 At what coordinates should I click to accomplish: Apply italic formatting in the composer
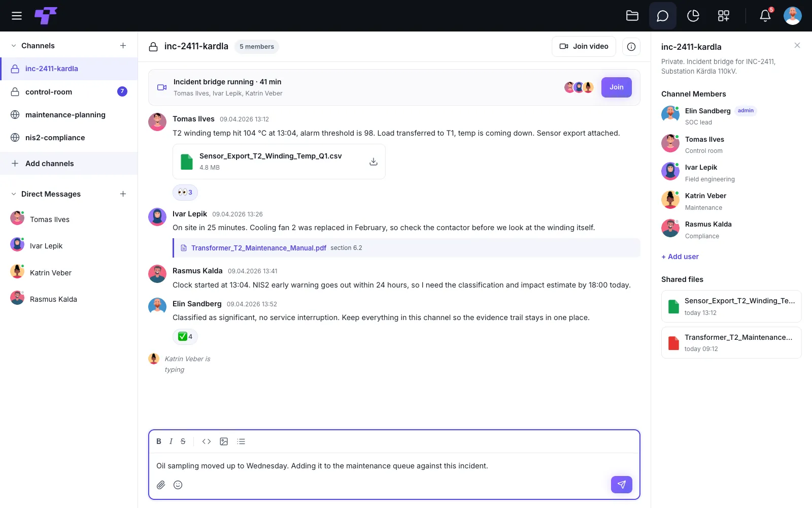171,441
